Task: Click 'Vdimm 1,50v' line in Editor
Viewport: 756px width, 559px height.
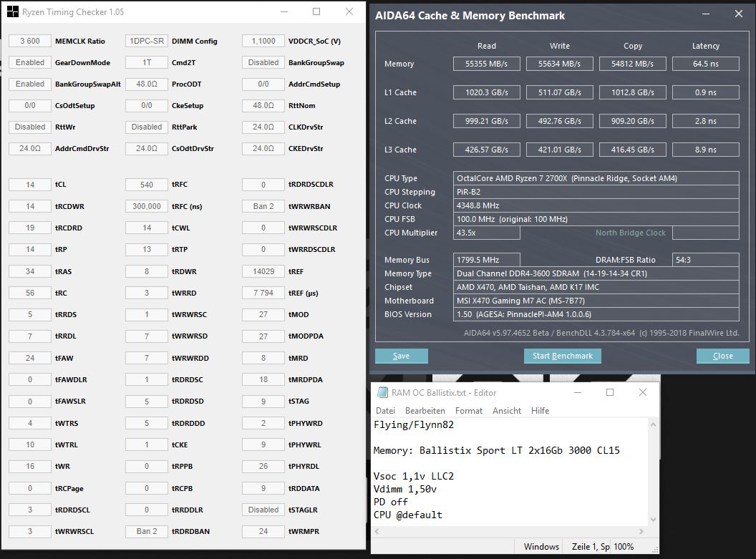Action: point(405,489)
